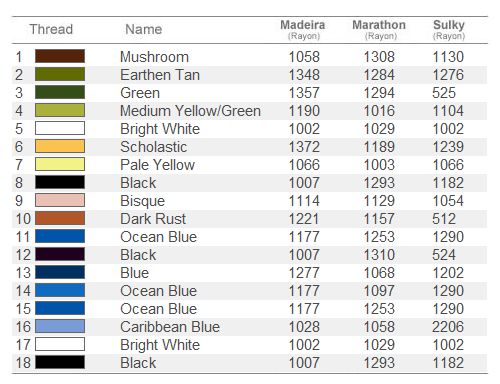Viewport: 500px width, 384px height.
Task: Select the Scholastic orange swatch
Action: [60, 146]
